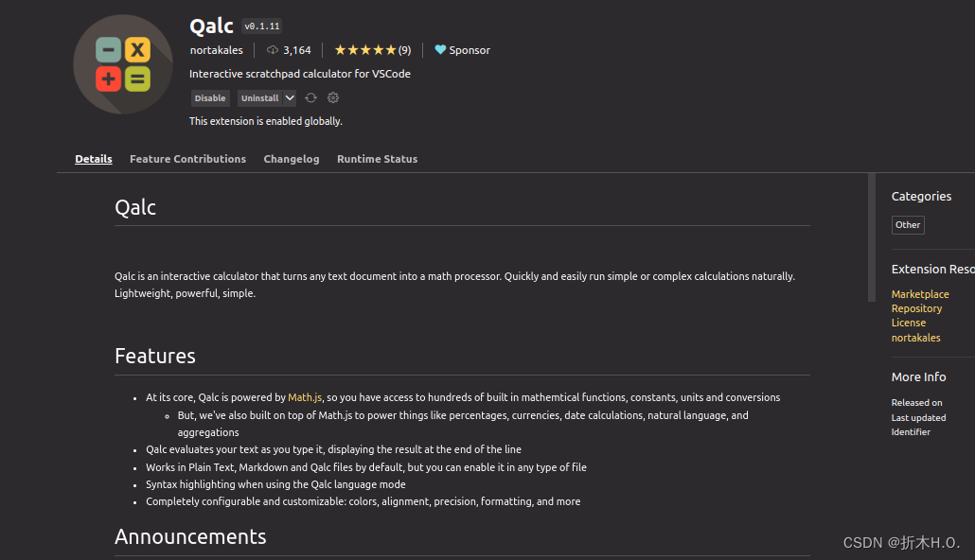Select the Other category tag
The image size is (975, 560).
point(908,225)
